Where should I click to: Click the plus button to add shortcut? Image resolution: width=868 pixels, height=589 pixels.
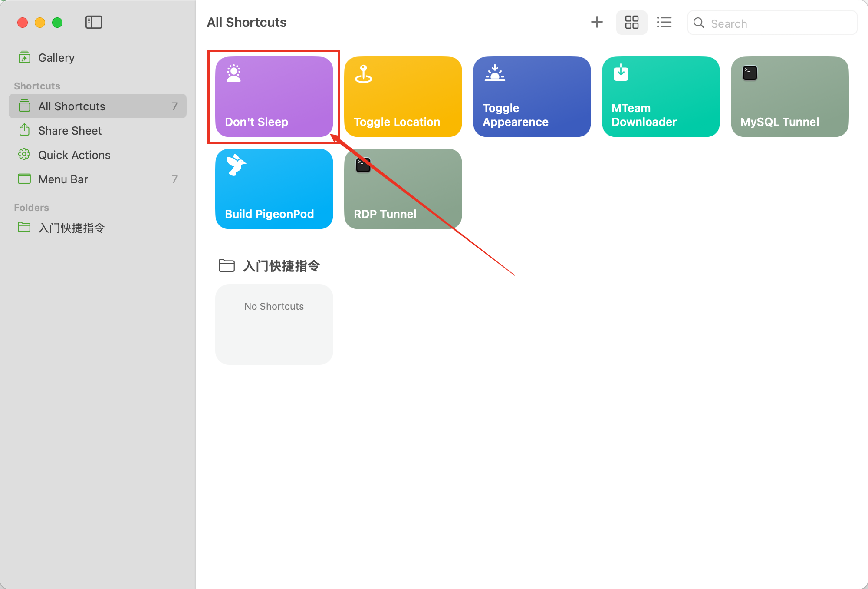pyautogui.click(x=597, y=22)
